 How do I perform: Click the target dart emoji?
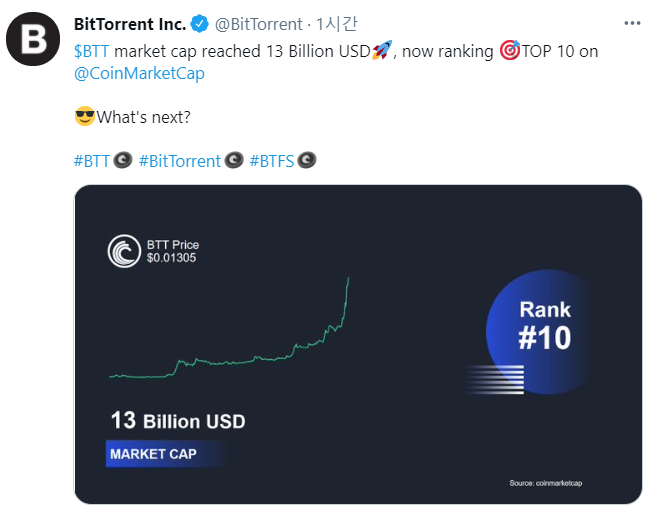pos(510,50)
